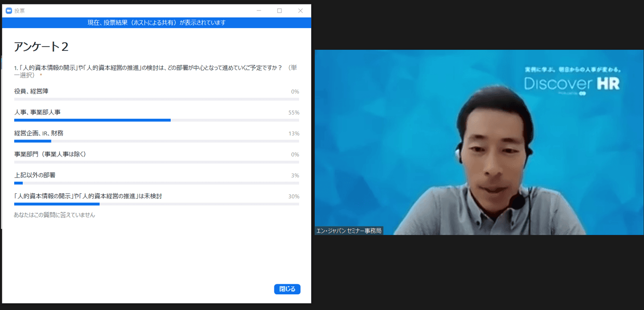644x310 pixels.
Task: Minimize the 投票 poll window
Action: tap(258, 11)
